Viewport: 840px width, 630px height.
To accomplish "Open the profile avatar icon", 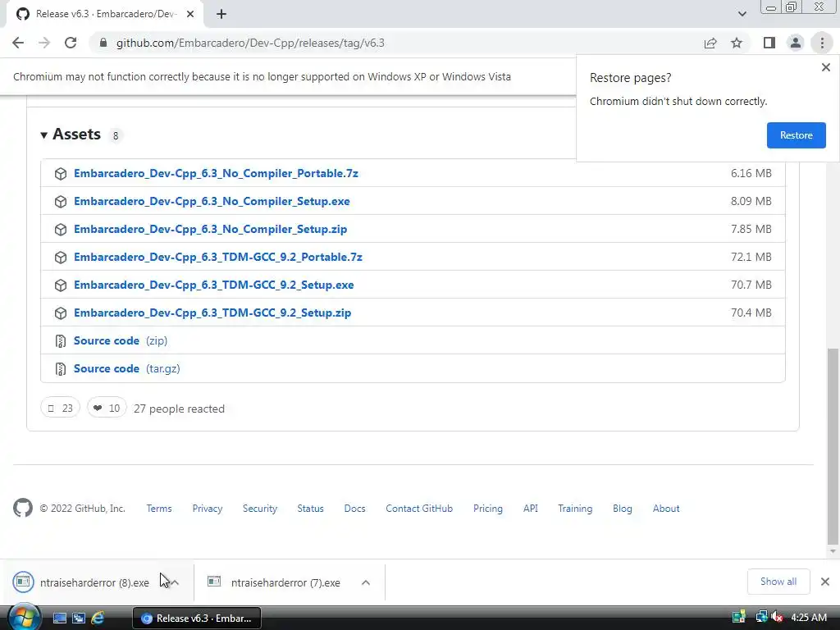I will pos(796,43).
